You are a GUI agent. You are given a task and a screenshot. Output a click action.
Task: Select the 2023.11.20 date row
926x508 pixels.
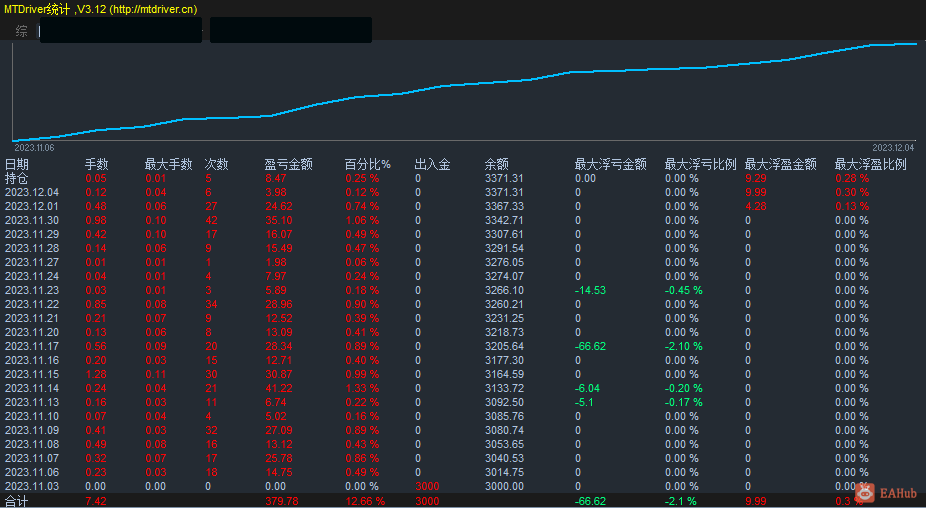[32, 332]
